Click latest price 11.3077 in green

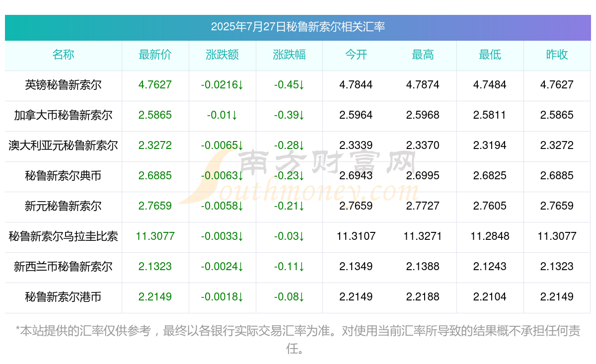(x=155, y=236)
